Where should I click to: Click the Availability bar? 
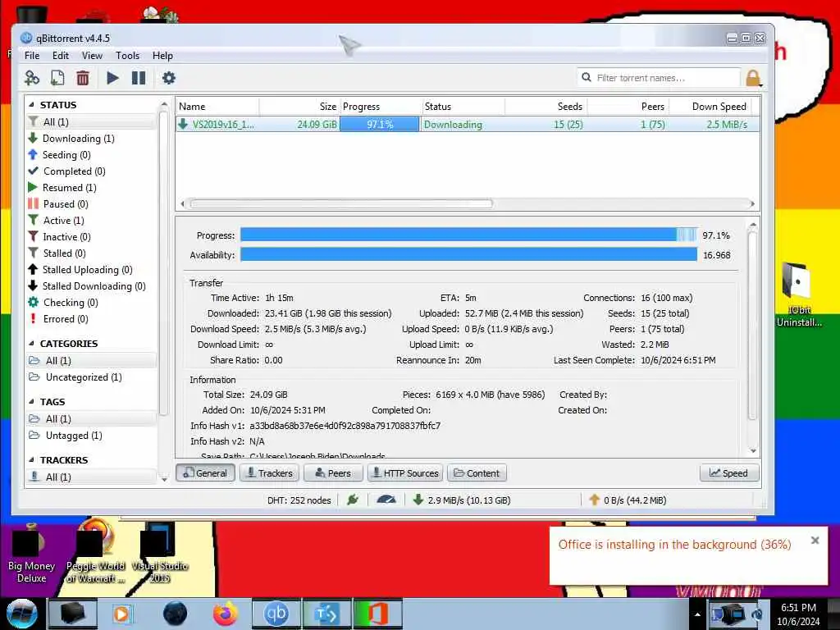tap(468, 255)
